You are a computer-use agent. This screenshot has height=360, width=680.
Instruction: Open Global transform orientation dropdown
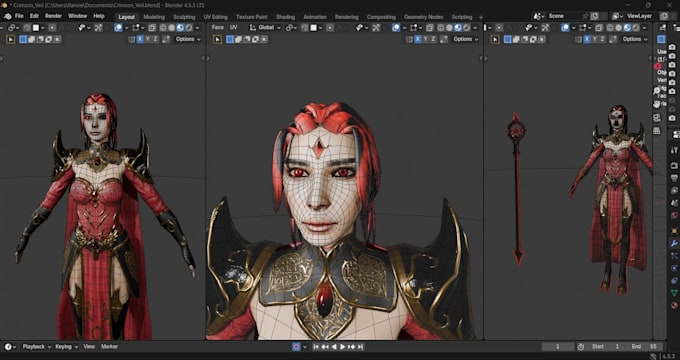coord(265,28)
